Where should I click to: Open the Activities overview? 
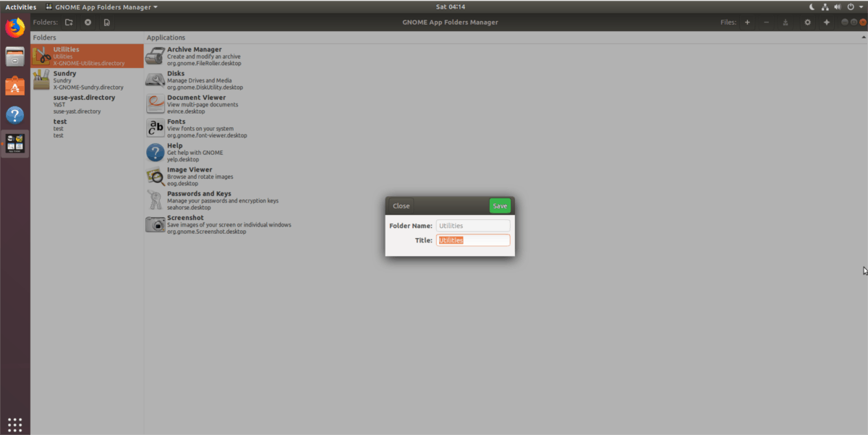pyautogui.click(x=20, y=7)
